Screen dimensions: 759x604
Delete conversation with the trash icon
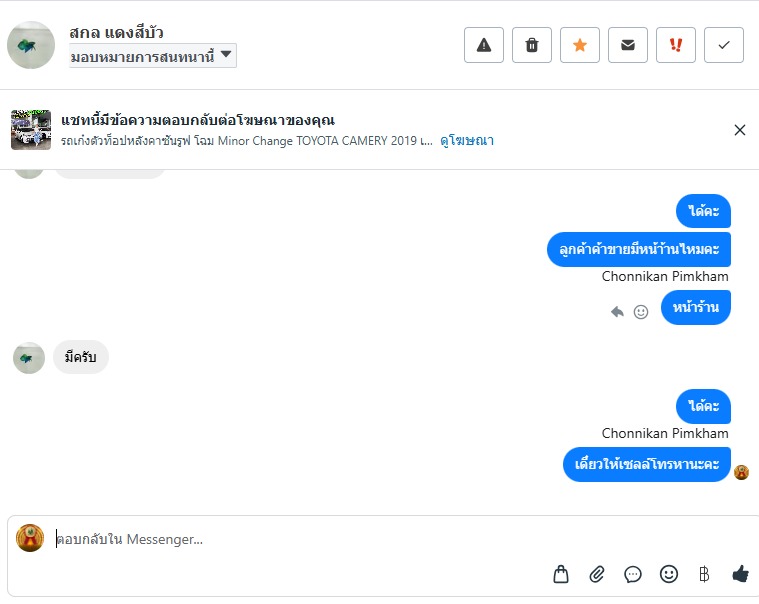(532, 45)
